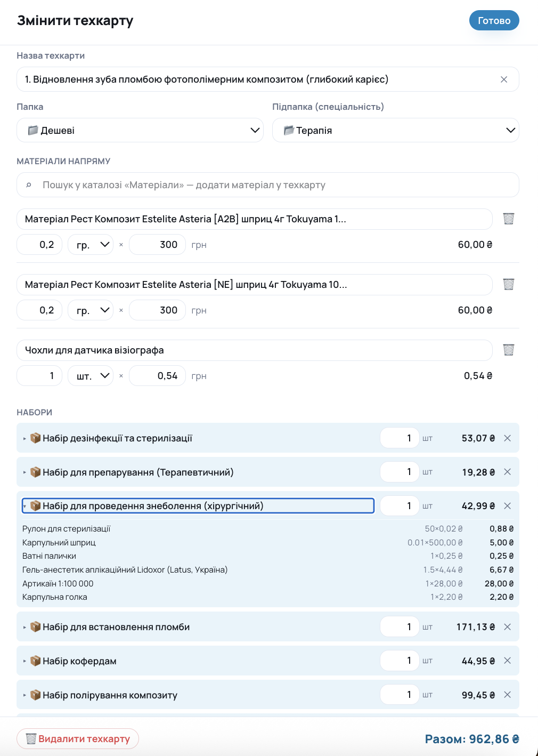Remove Набір полірування композиту set
The height and width of the screenshot is (756, 538).
[508, 695]
